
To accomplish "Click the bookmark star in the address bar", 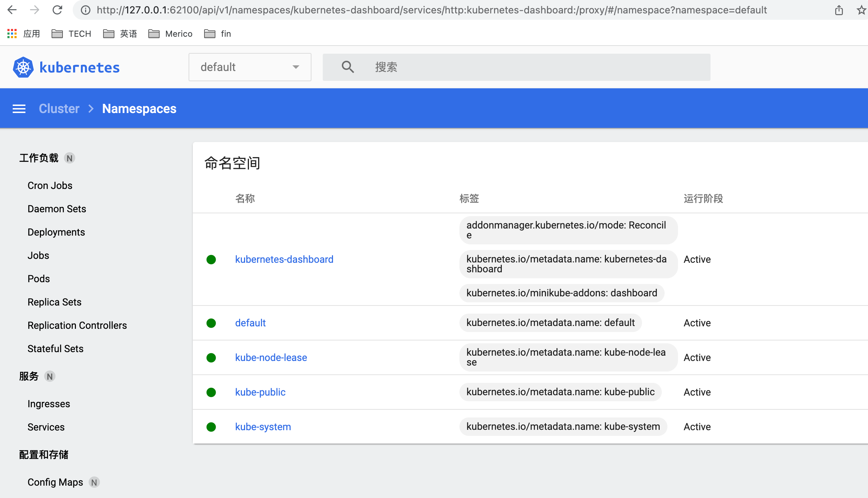I will point(861,10).
